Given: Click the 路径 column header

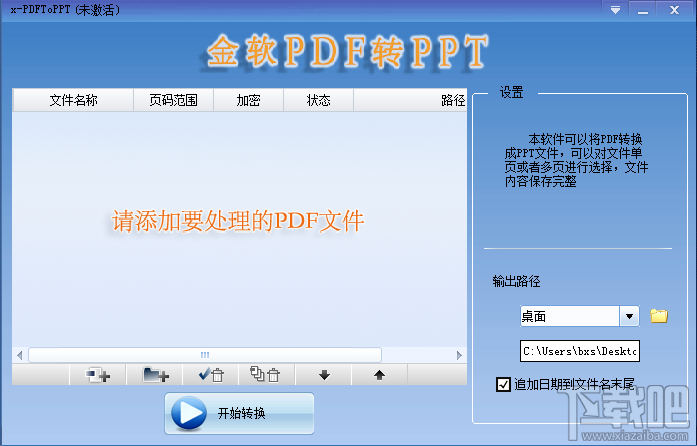Looking at the screenshot, I should (410, 100).
